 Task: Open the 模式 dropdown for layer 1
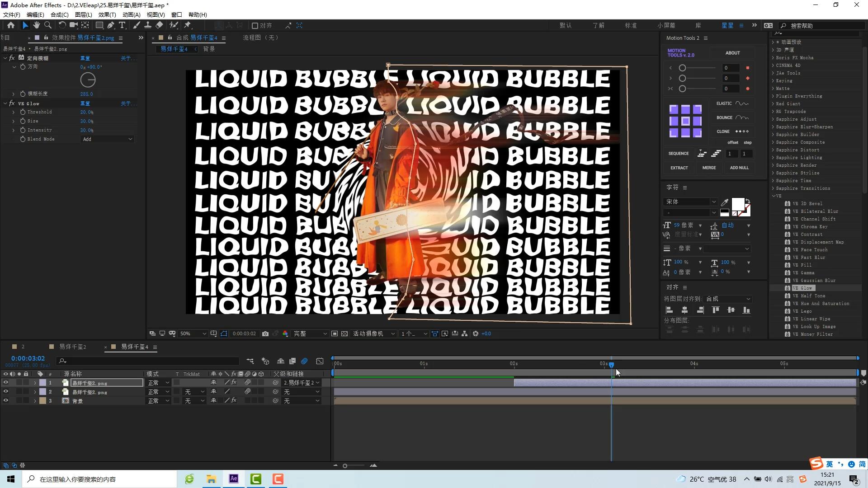[157, 383]
